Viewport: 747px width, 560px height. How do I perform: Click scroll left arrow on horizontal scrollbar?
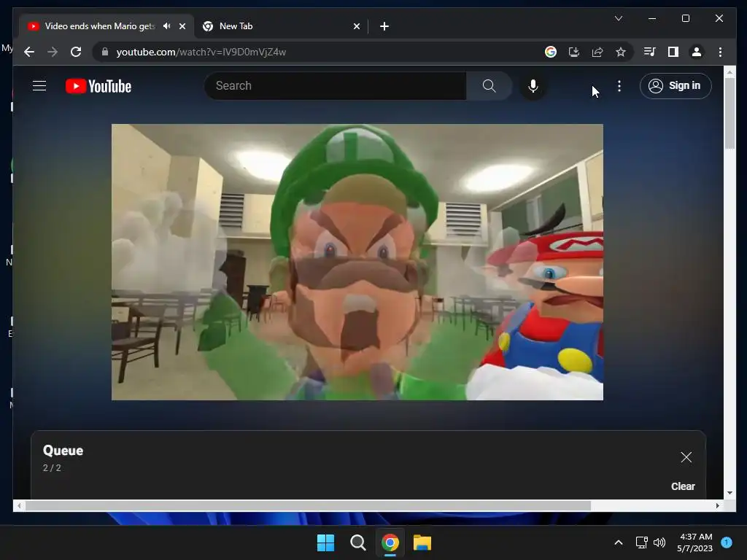point(18,505)
